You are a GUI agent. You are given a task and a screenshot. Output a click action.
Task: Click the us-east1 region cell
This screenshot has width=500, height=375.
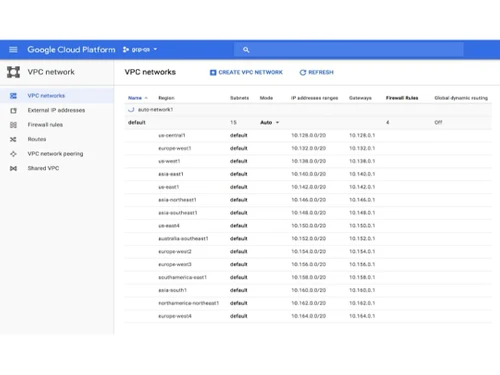coord(168,187)
